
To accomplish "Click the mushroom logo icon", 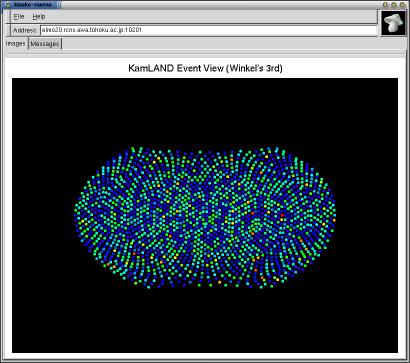I will click(x=393, y=22).
